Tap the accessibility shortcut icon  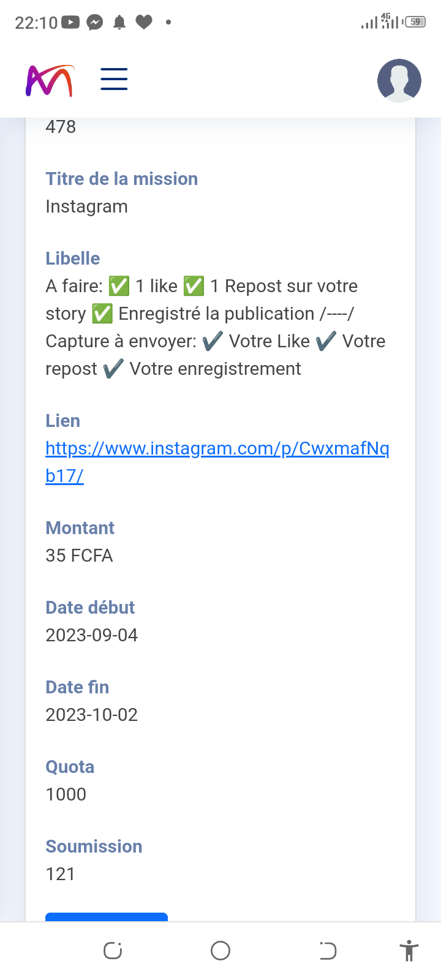[409, 951]
